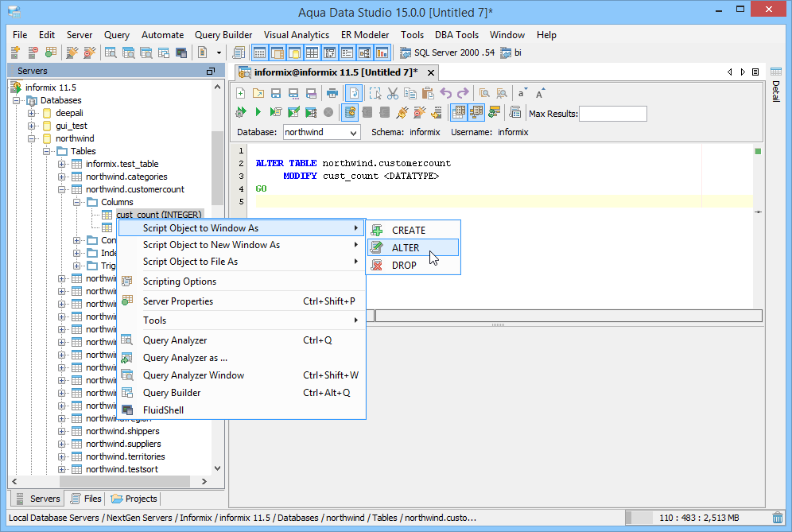The height and width of the screenshot is (532, 792).
Task: Click FluidShell in the context menu
Action: pyautogui.click(x=242, y=410)
